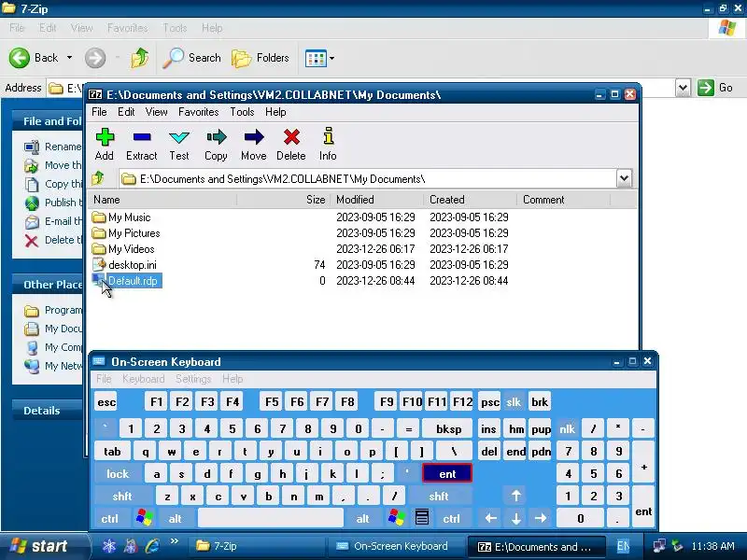Click the highlighted ent key

[447, 474]
